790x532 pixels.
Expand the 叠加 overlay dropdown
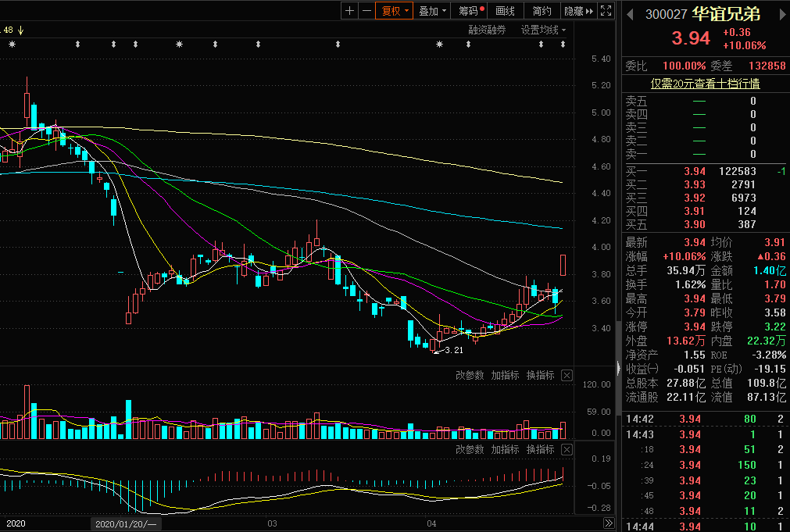point(432,10)
